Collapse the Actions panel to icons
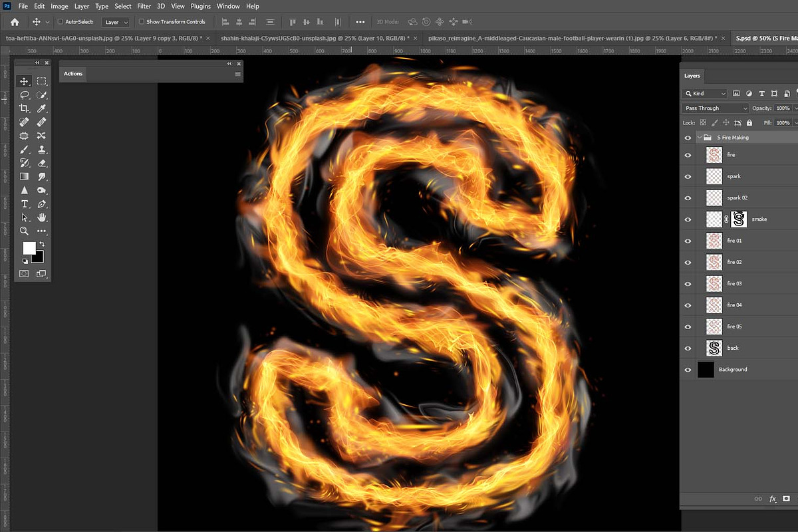The image size is (798, 532). [x=229, y=63]
